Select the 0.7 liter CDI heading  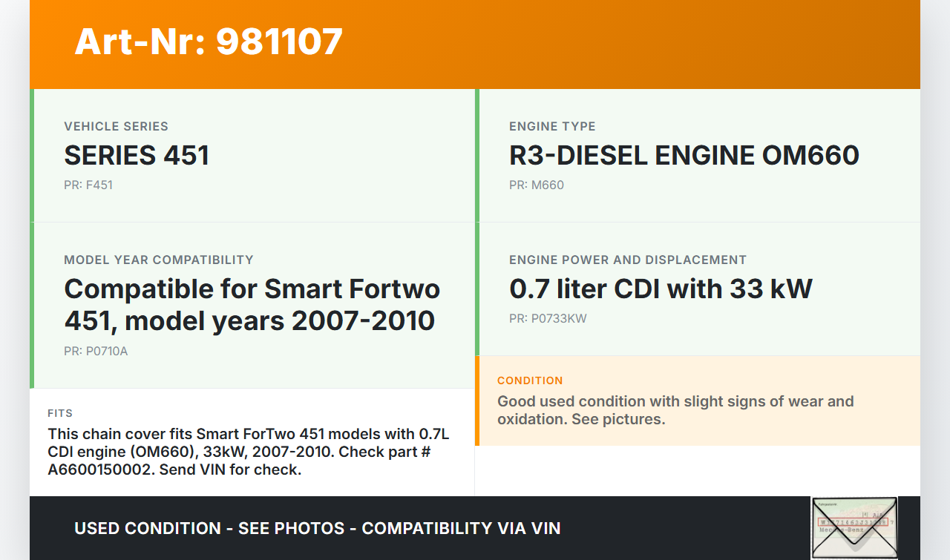pyautogui.click(x=661, y=289)
